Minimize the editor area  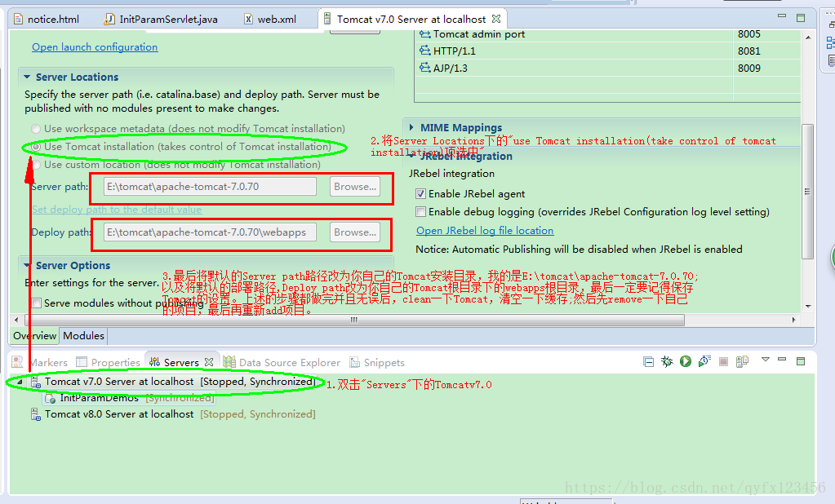point(782,16)
